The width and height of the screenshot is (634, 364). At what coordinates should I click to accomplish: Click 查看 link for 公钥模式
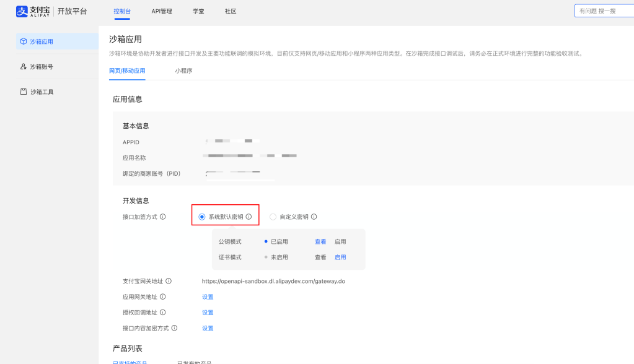point(320,241)
